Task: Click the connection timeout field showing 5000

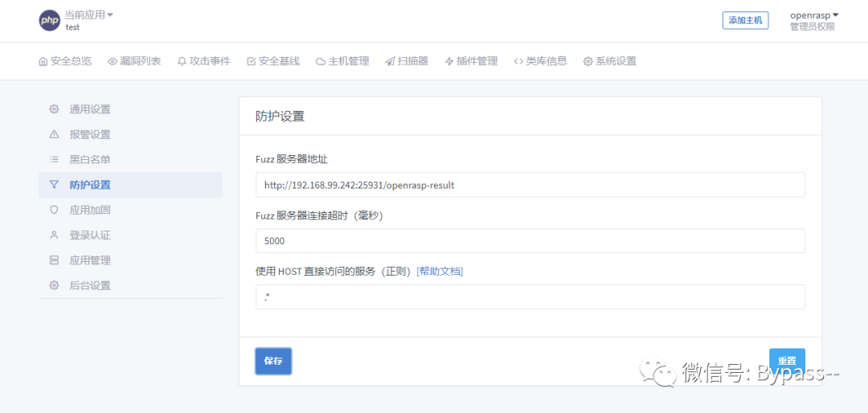Action: point(530,241)
